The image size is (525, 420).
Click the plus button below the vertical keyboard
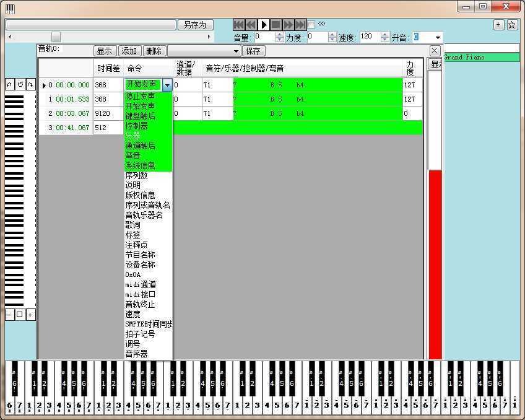pos(30,315)
